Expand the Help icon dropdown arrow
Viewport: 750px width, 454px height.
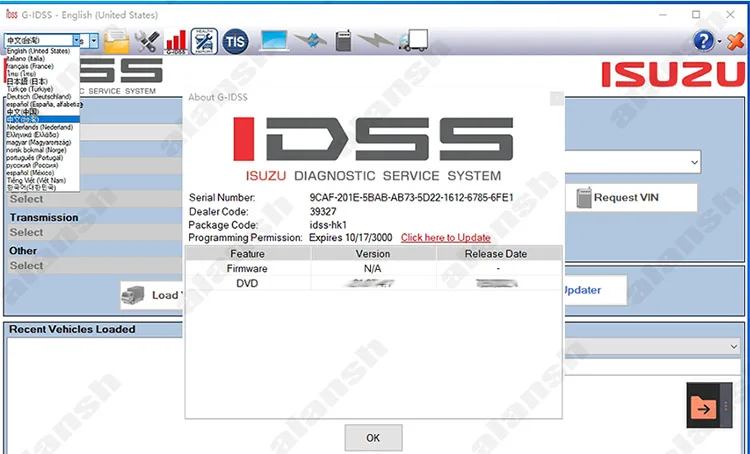point(719,42)
